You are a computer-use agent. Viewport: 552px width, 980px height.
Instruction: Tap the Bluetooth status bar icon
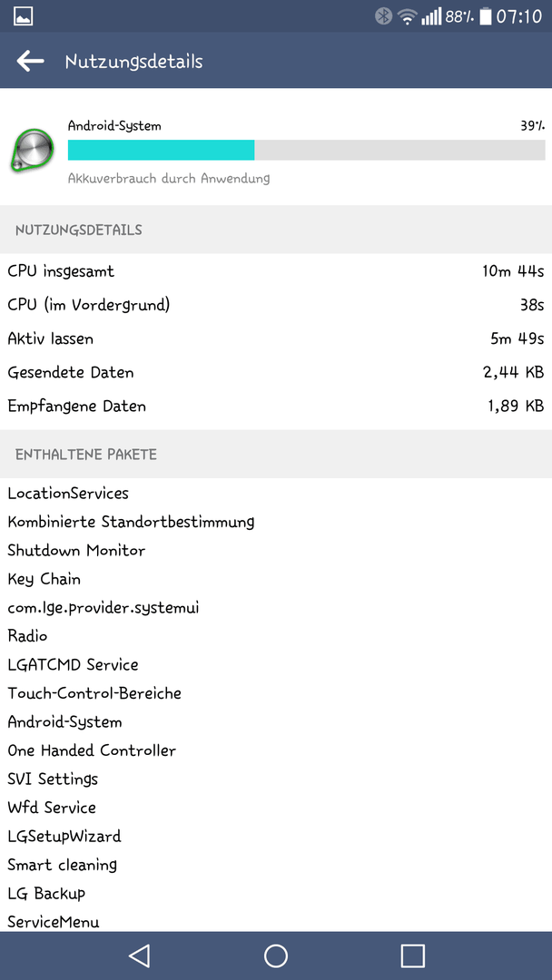[383, 16]
